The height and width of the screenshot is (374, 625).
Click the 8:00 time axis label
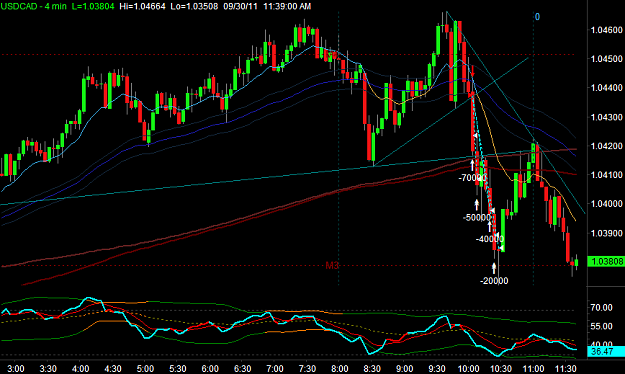point(340,368)
